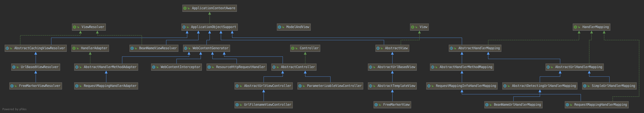644x113 pixels.
Task: Select the AbstractHandlerMethodMapping label
Action: tap(466, 67)
